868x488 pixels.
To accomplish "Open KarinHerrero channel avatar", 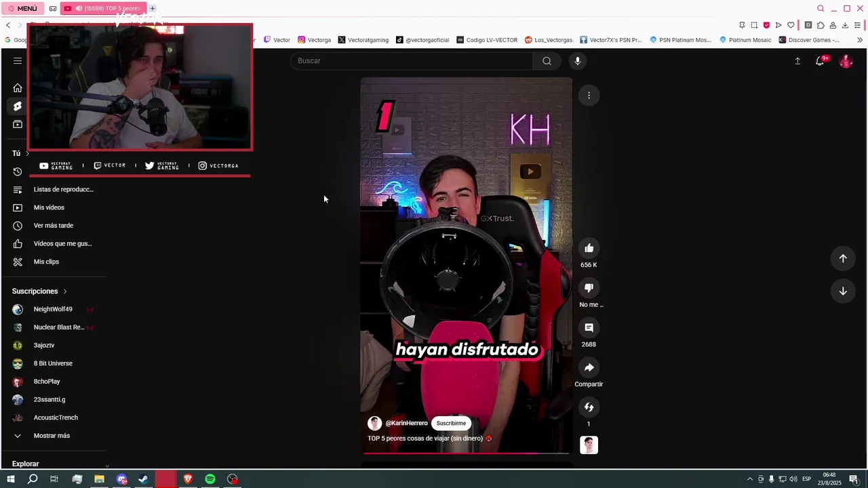I will 374,424.
